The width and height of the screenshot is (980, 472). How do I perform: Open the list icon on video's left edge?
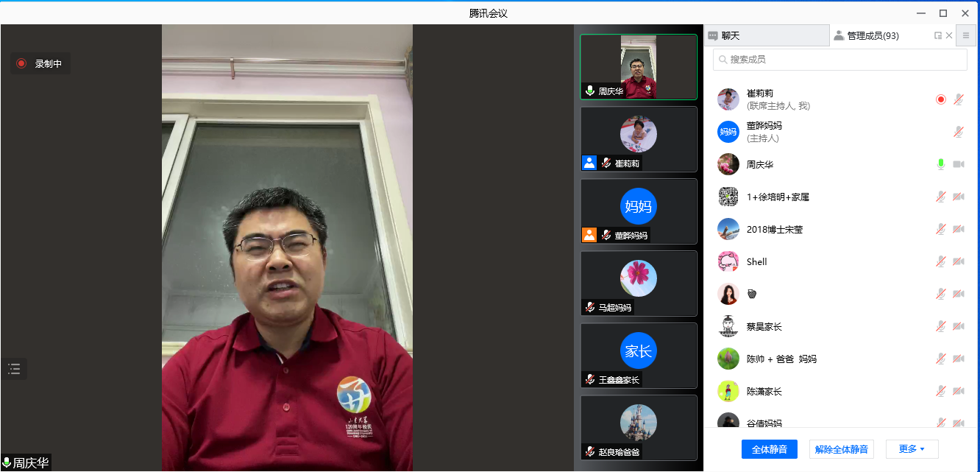tap(14, 369)
